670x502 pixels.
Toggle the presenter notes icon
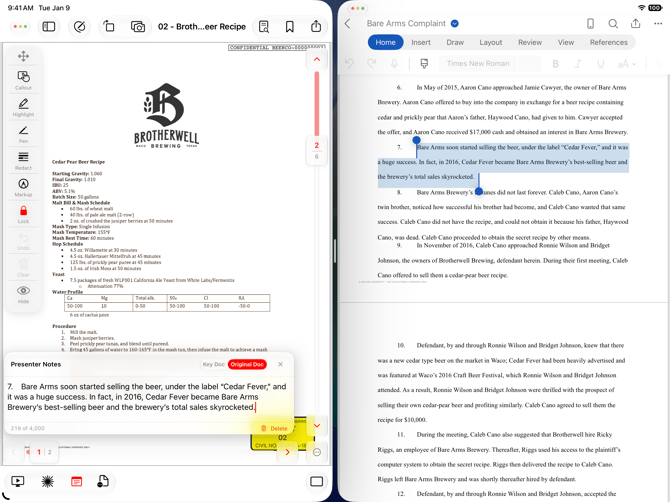(76, 481)
